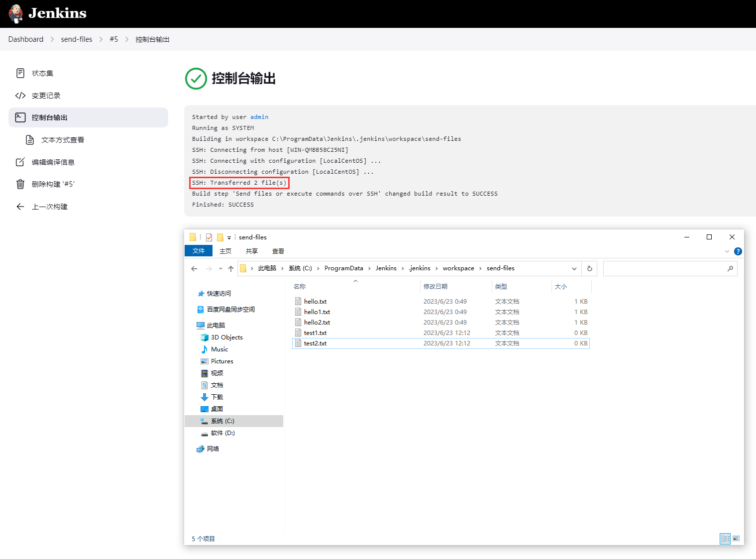Toggle details view in Explorer status bar

[725, 539]
